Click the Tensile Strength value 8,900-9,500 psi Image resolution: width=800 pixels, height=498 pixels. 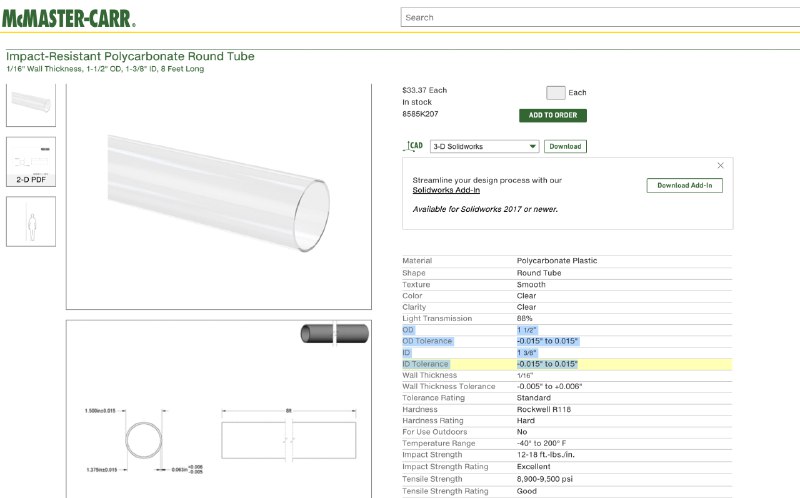tap(544, 479)
